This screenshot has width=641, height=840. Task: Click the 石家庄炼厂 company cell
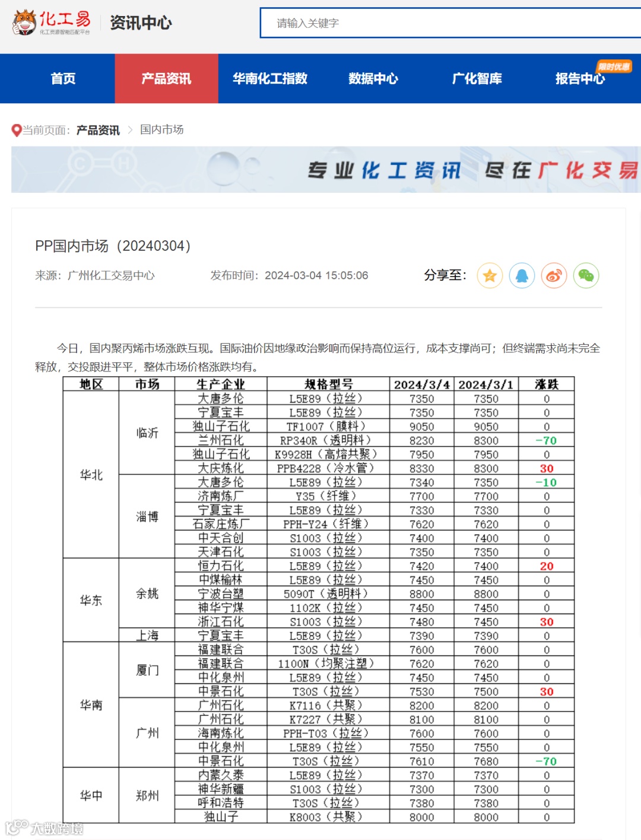pyautogui.click(x=221, y=524)
